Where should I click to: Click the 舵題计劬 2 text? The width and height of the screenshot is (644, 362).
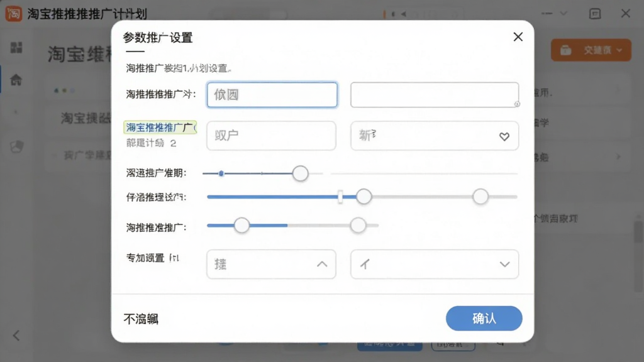tap(151, 143)
